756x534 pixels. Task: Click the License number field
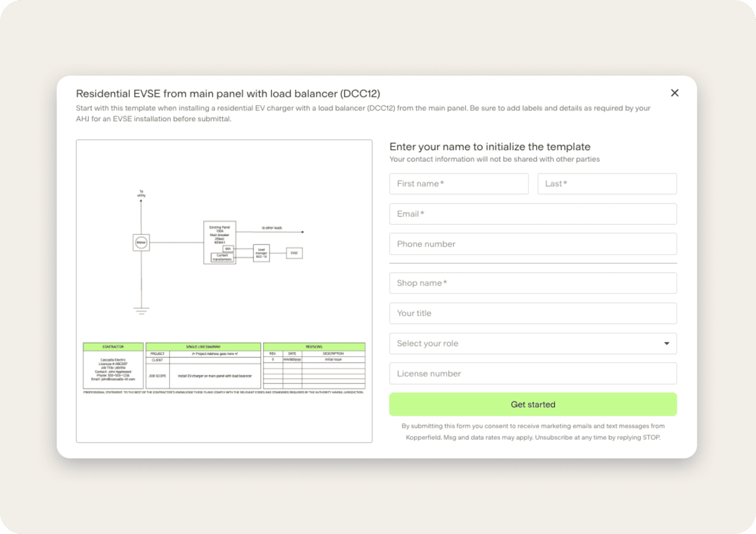pos(533,374)
